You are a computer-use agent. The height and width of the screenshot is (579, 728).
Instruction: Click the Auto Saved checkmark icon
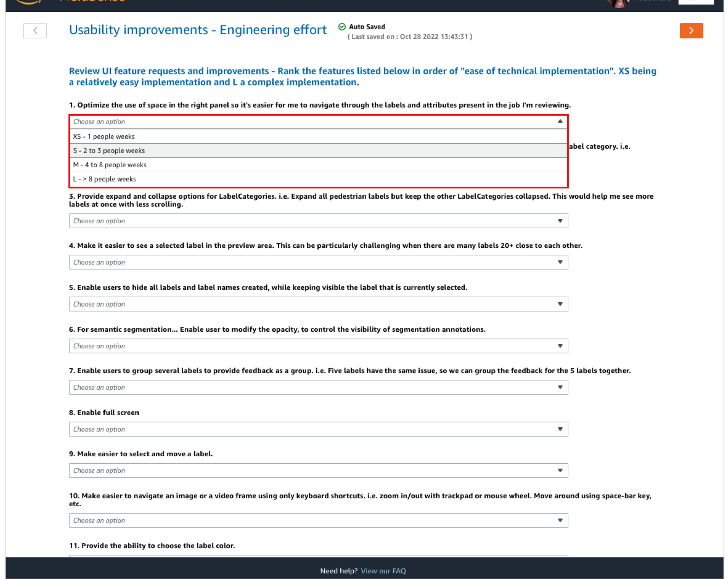pyautogui.click(x=342, y=27)
